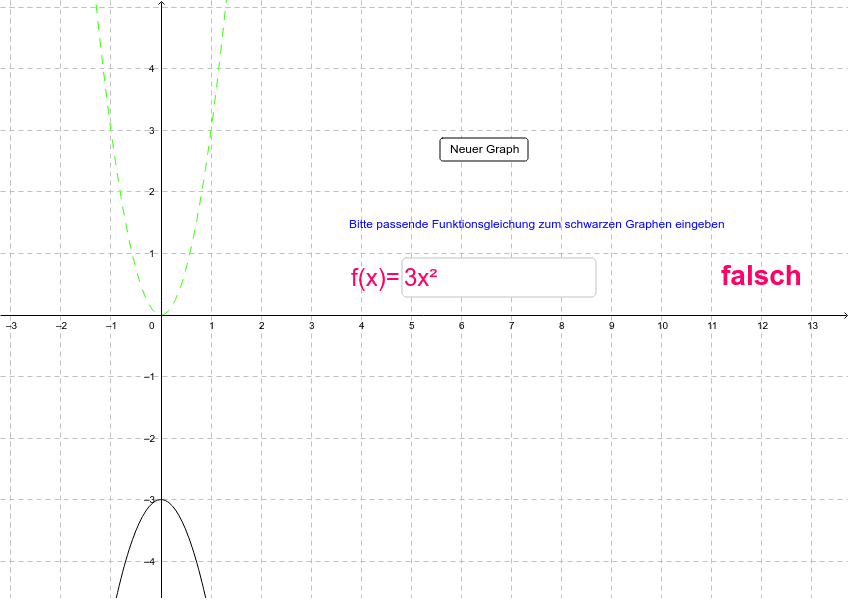Image resolution: width=850 pixels, height=600 pixels.
Task: Click the y-axis label 1
Action: click(x=152, y=254)
